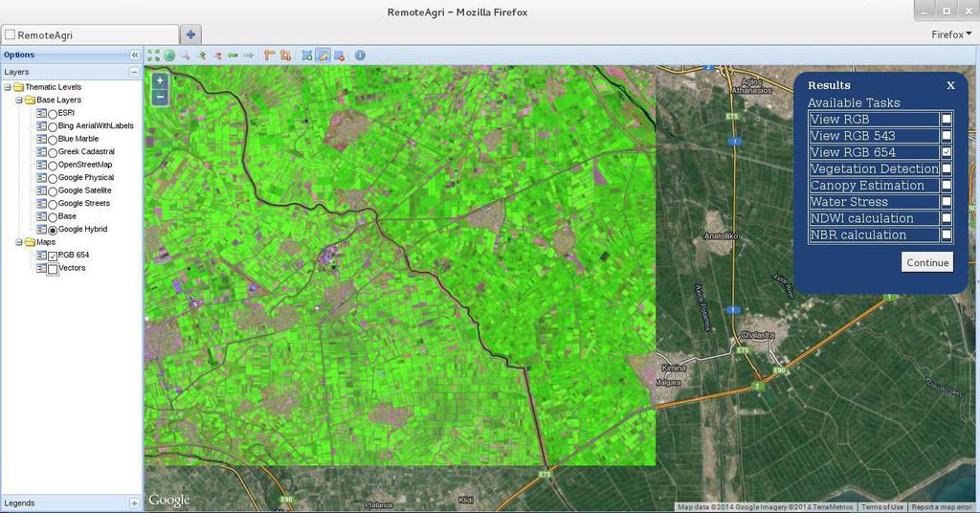
Task: Select the OpenStreetMap radio button
Action: (53, 166)
